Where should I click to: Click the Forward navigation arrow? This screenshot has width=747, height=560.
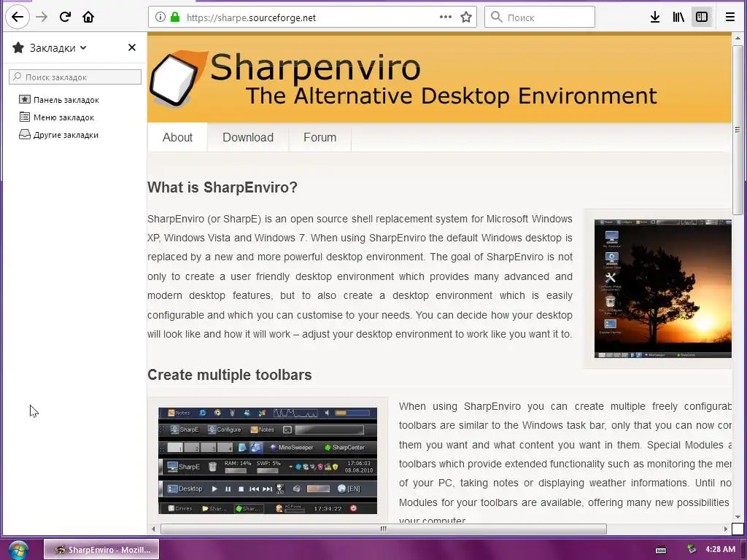coord(42,17)
